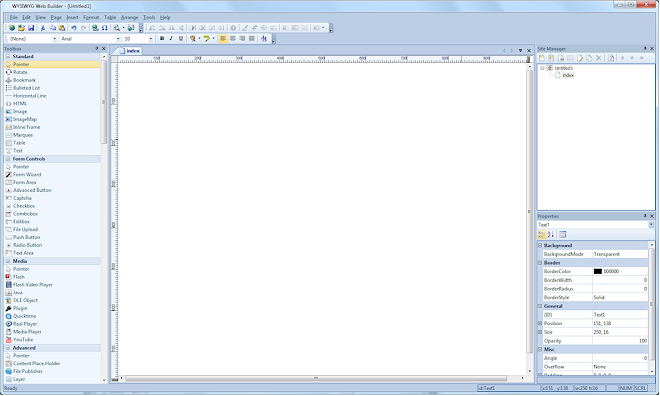Select the Flash Video Player tool
Screen dimensions: 660x396
(32, 285)
